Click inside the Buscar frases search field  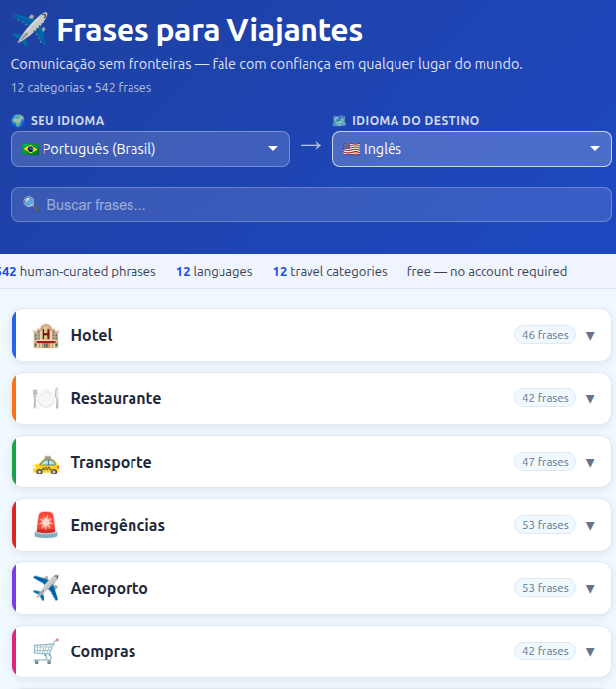[x=311, y=205]
